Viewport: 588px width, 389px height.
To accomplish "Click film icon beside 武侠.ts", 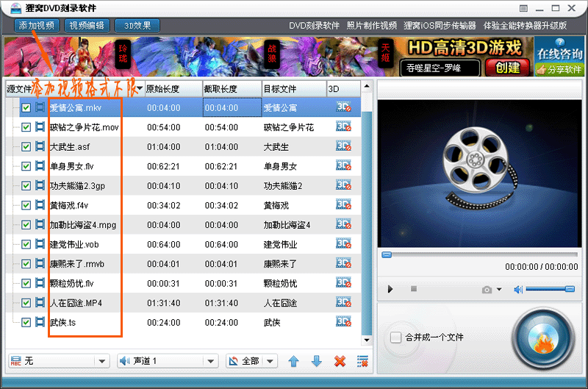I will [x=40, y=322].
